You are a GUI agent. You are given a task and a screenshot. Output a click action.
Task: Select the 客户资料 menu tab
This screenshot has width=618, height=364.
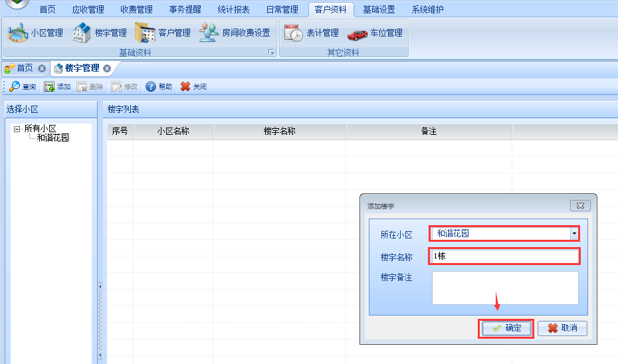[331, 9]
